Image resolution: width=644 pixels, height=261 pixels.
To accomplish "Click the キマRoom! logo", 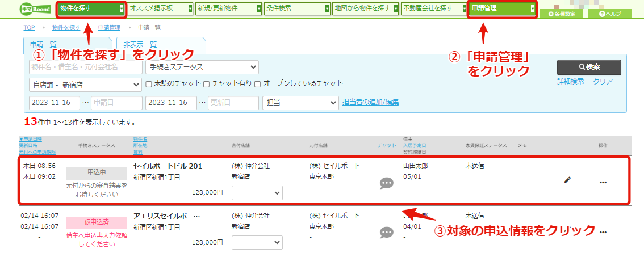I will tap(34, 9).
